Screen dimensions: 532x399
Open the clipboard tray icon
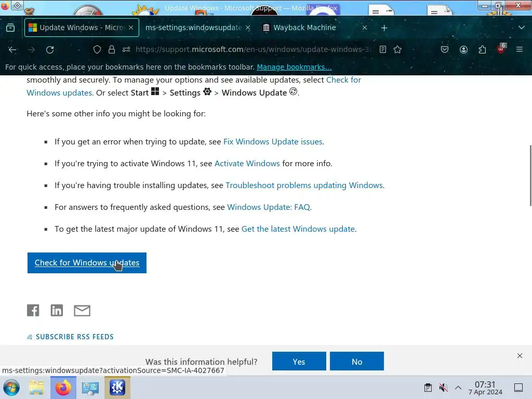[428, 388]
